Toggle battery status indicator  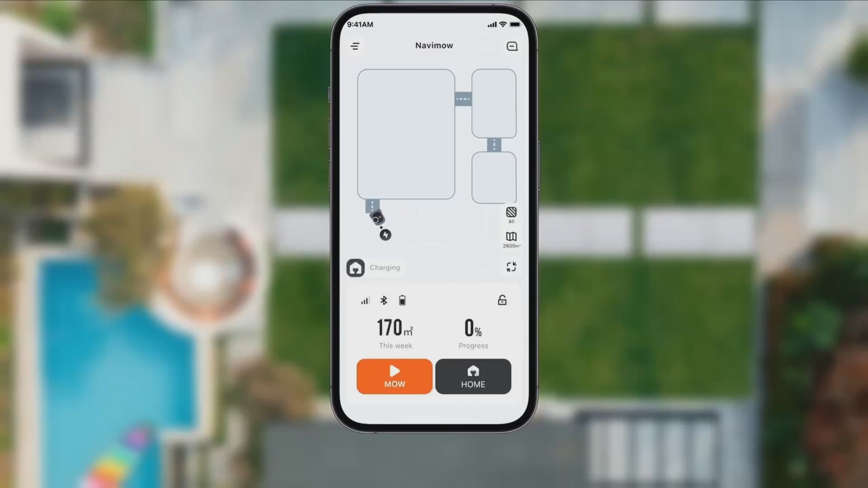coord(402,300)
